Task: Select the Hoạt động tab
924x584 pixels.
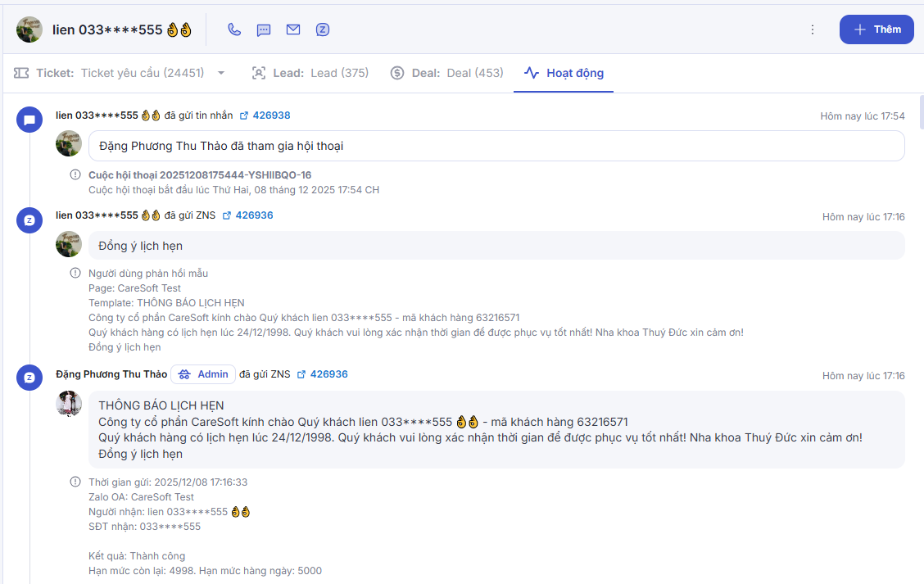Action: pyautogui.click(x=564, y=73)
